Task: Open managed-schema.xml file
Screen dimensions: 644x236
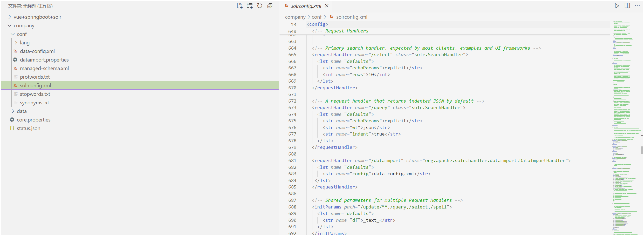Action: tap(44, 69)
